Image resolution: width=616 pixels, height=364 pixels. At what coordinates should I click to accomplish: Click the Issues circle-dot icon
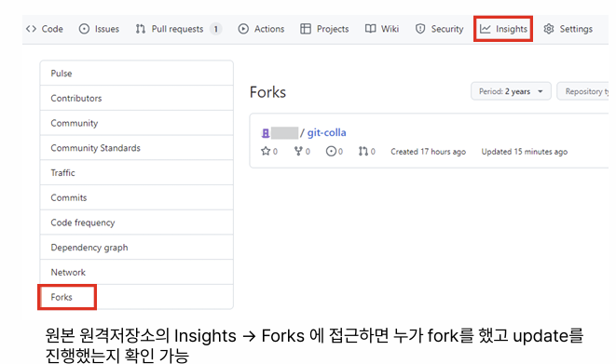tap(84, 29)
